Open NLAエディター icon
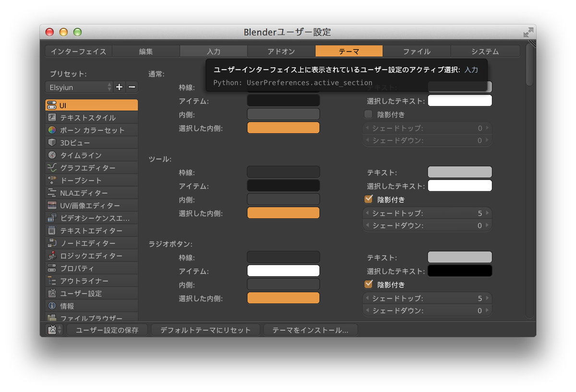The height and width of the screenshot is (392, 576). coord(52,193)
